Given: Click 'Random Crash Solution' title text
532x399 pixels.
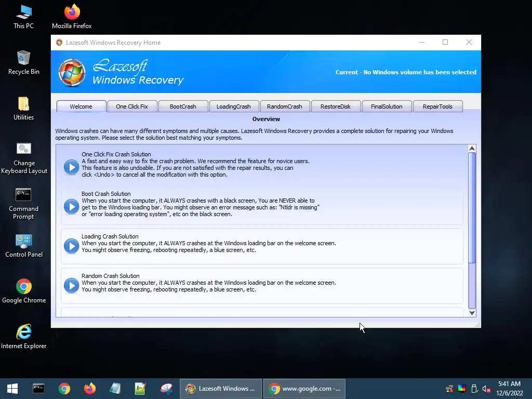Looking at the screenshot, I should [110, 276].
